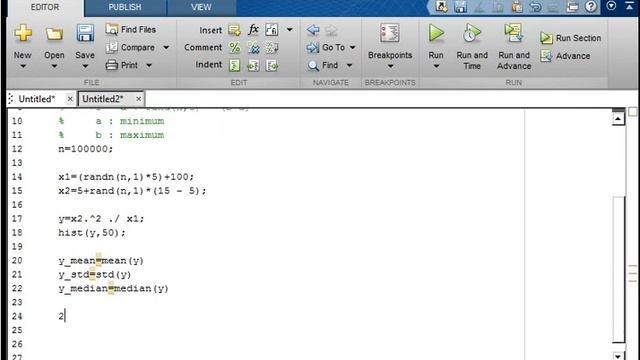Image resolution: width=640 pixels, height=360 pixels.
Task: Expand the Insert row dropdown arrow
Action: 289,30
